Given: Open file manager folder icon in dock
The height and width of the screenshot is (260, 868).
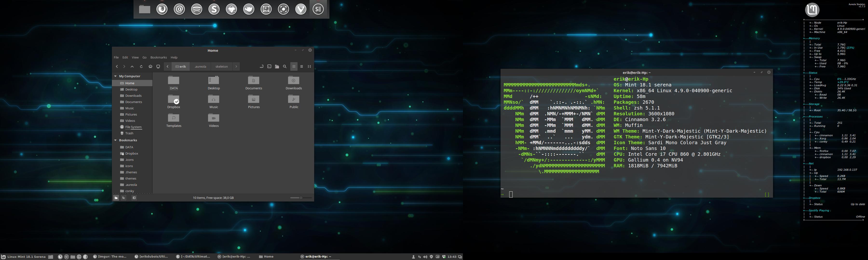Looking at the screenshot, I should (145, 9).
